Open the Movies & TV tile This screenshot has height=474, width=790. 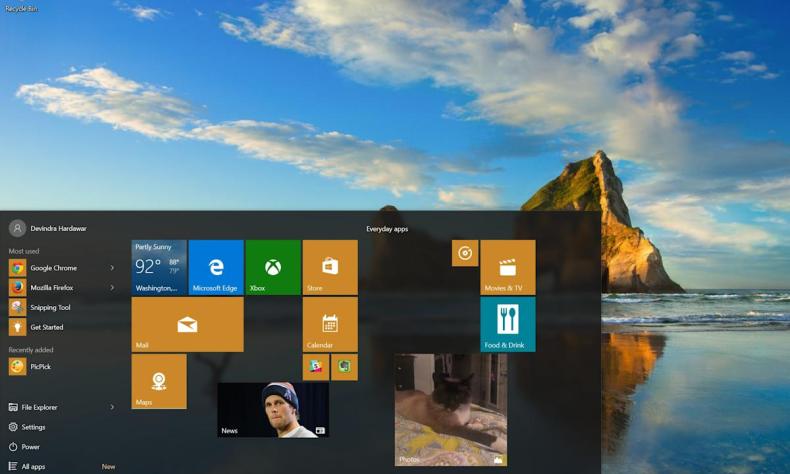pos(508,267)
